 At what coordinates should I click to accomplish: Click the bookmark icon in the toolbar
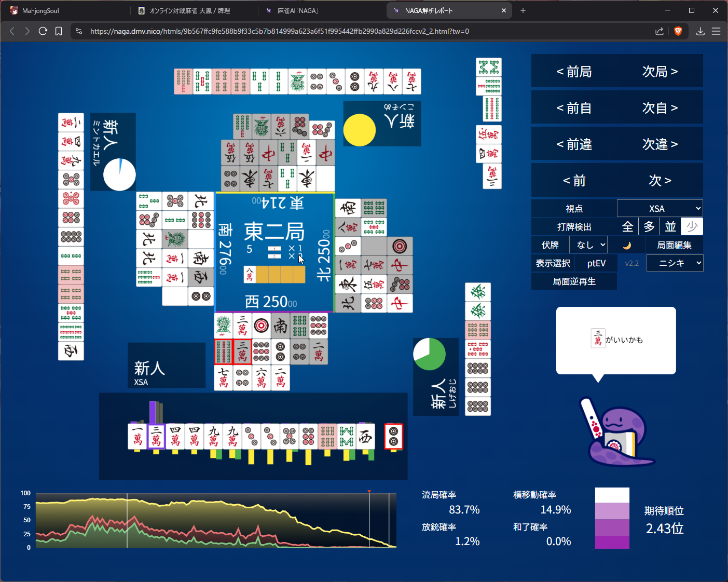click(x=59, y=31)
